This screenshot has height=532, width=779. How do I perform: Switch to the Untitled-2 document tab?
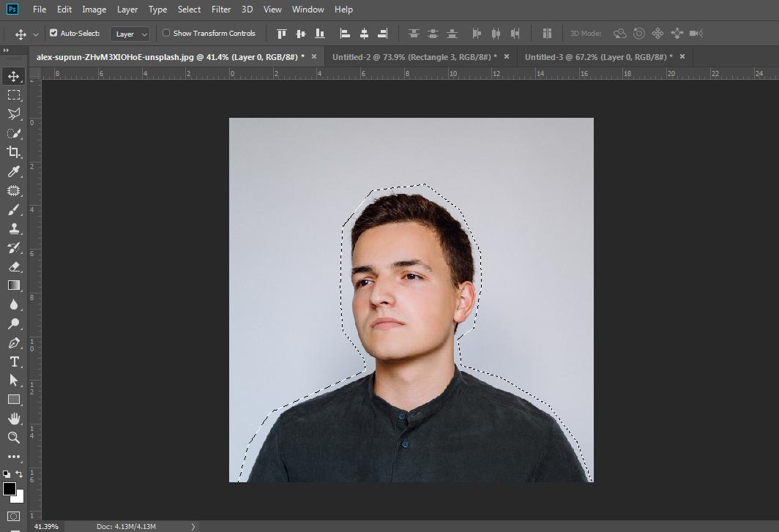[x=414, y=56]
